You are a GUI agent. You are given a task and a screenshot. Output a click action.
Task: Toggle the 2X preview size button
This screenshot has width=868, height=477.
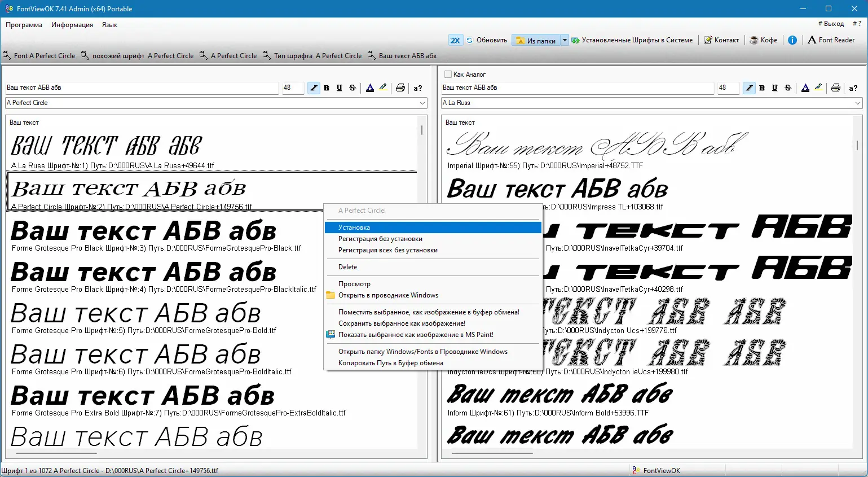pos(455,40)
